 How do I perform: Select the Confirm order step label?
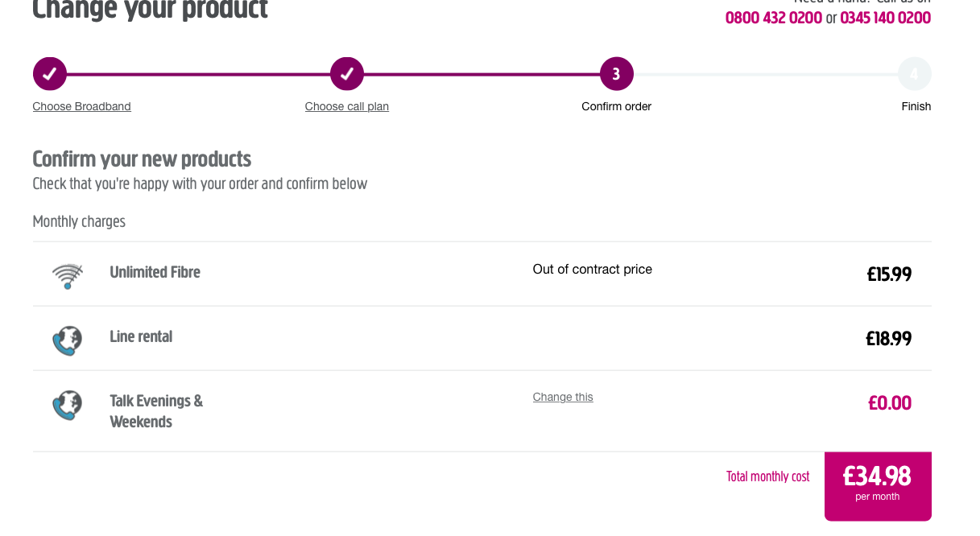pyautogui.click(x=616, y=105)
